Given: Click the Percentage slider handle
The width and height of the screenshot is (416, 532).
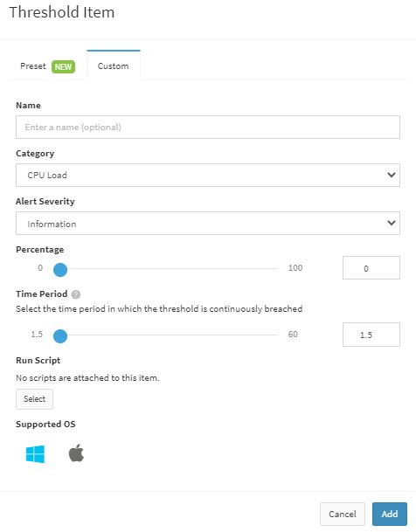Looking at the screenshot, I should pyautogui.click(x=60, y=270).
